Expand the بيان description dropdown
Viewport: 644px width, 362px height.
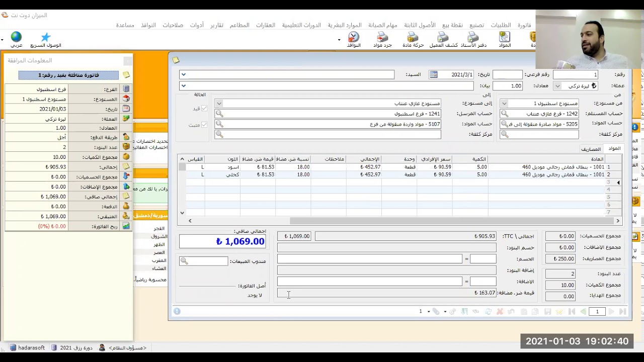[x=184, y=86]
